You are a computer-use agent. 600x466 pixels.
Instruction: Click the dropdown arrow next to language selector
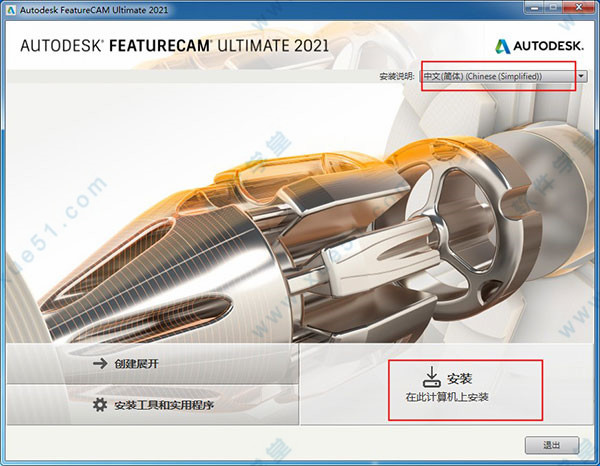pos(581,76)
